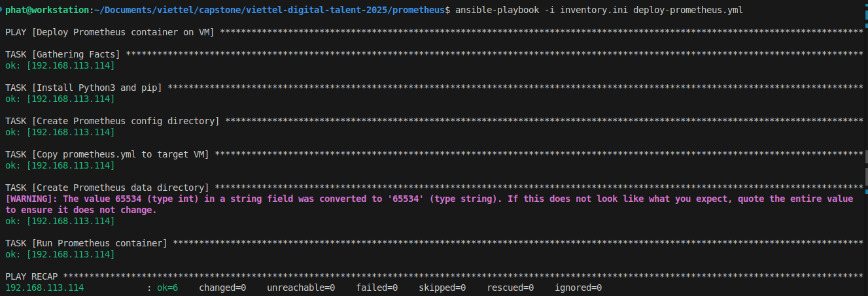The image size is (868, 296).
Task: Click the rescued=0 recap value
Action: pos(510,288)
